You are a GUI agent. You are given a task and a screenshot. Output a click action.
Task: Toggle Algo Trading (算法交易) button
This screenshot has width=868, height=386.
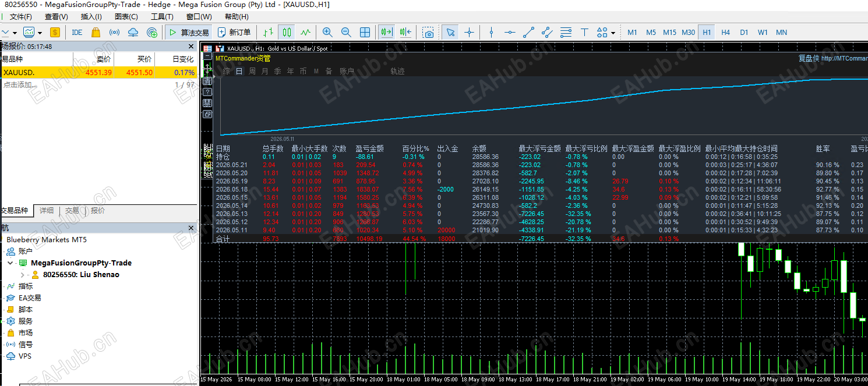point(188,33)
